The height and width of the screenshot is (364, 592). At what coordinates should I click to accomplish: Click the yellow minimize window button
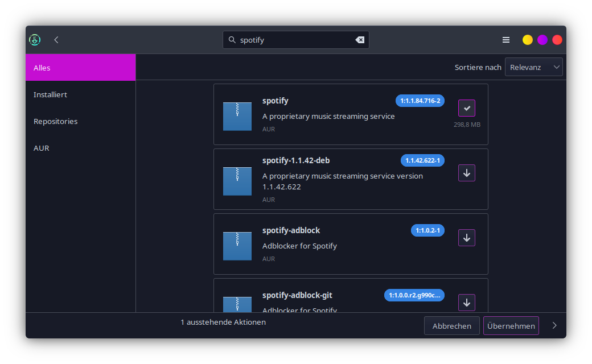click(528, 40)
